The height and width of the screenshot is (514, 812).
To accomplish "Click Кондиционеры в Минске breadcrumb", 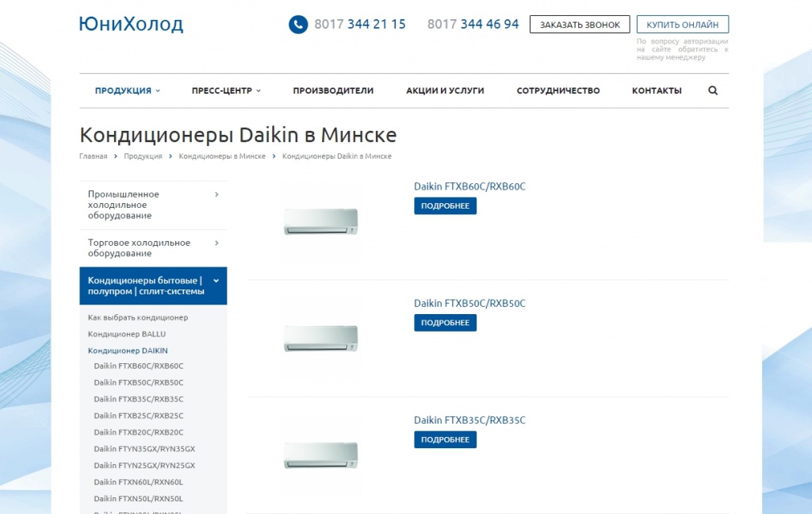I will pyautogui.click(x=222, y=156).
